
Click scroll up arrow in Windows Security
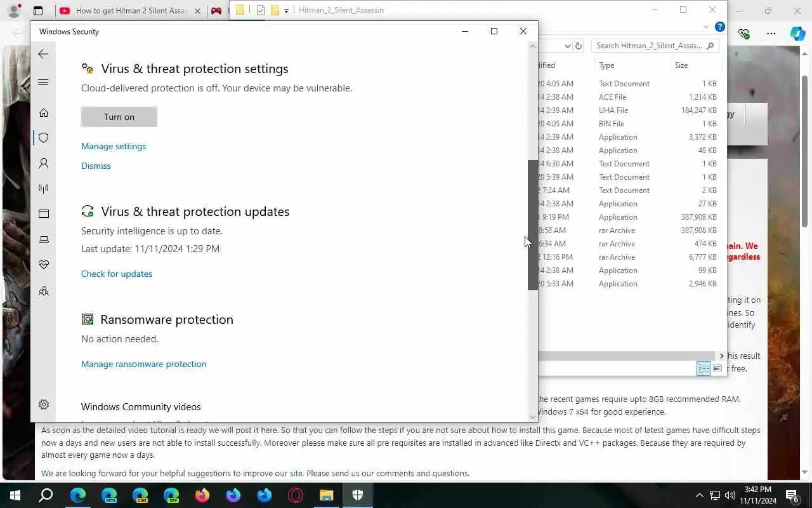(533, 46)
